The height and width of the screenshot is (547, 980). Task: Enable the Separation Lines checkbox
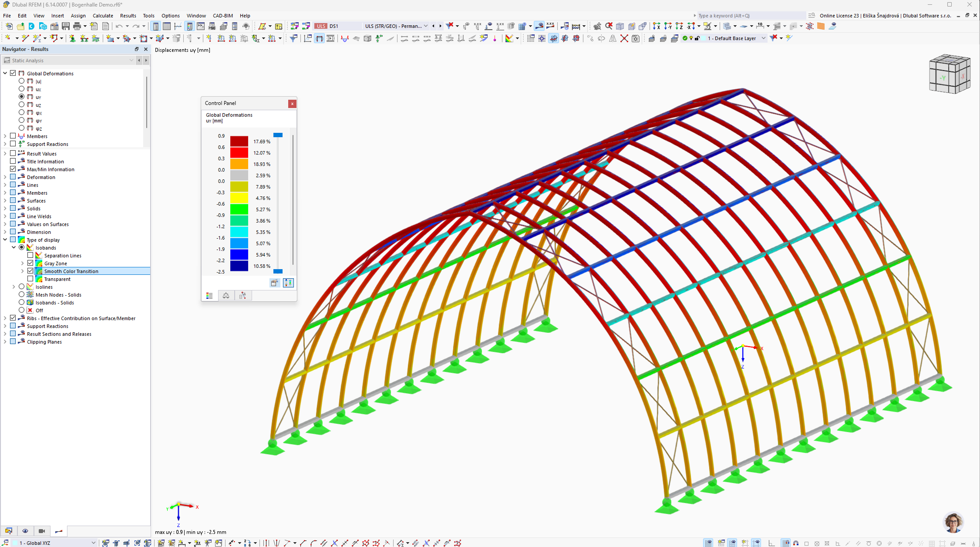pyautogui.click(x=30, y=255)
